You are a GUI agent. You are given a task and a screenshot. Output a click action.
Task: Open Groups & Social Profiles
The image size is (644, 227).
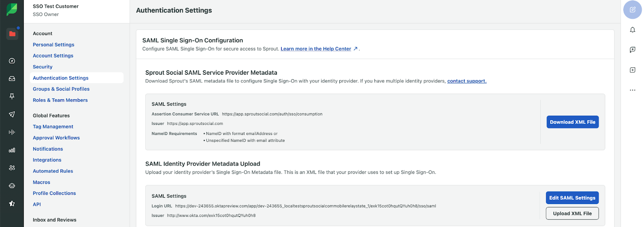61,89
